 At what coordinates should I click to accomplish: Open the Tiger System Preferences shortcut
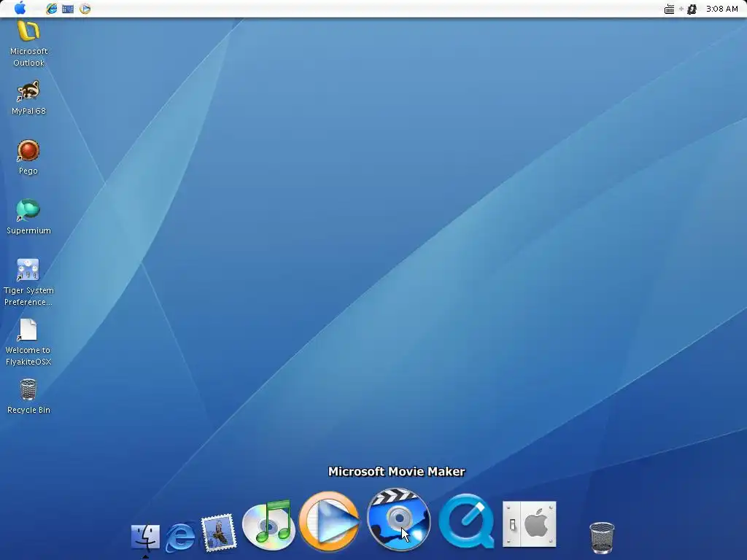tap(28, 282)
